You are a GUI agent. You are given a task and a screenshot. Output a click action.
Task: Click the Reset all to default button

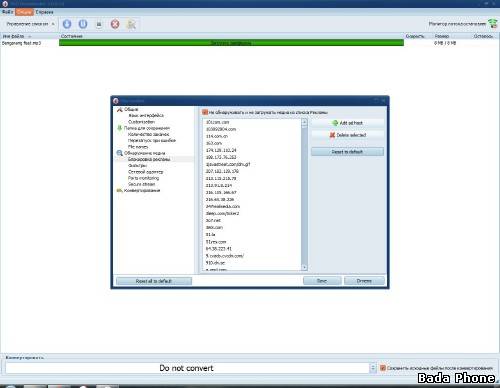154,281
